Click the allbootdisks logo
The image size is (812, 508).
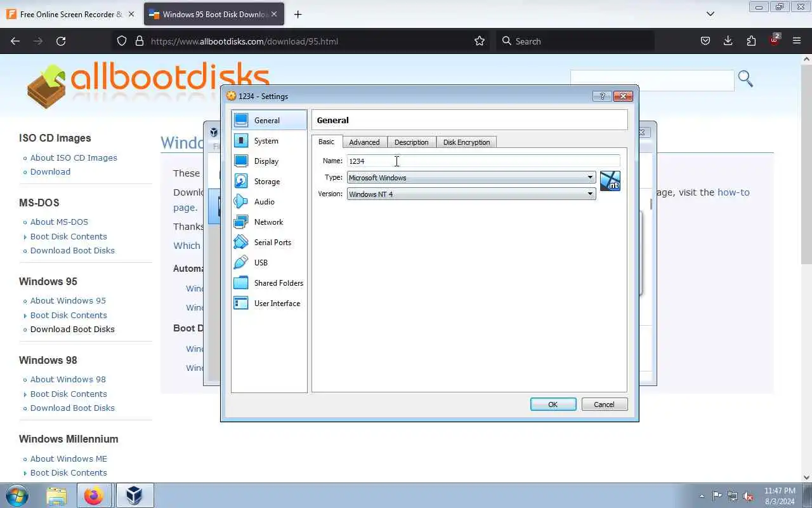[149, 86]
